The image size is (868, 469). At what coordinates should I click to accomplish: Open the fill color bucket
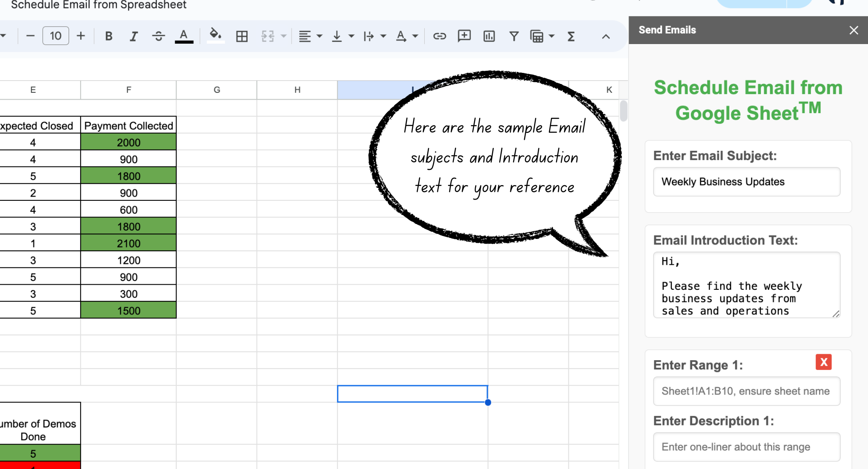coord(215,36)
